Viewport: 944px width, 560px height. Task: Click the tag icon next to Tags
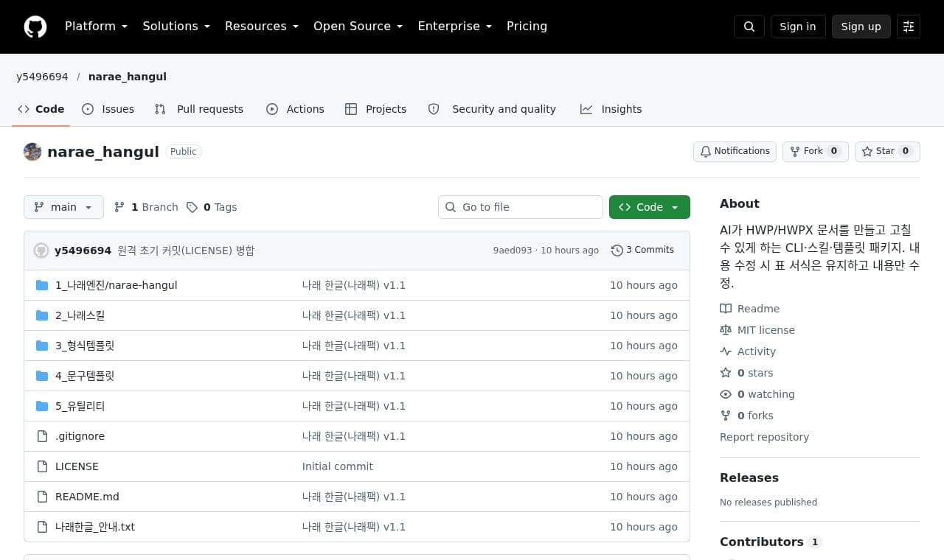click(x=192, y=207)
